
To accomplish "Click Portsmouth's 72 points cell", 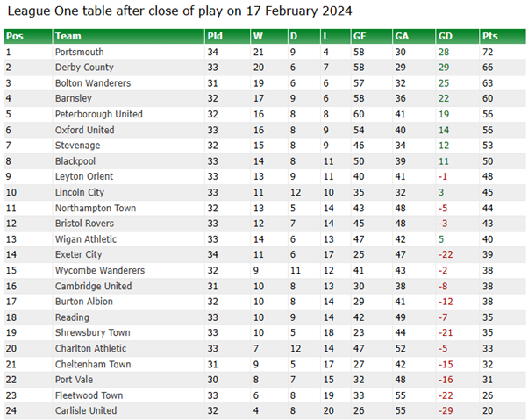I will click(488, 52).
